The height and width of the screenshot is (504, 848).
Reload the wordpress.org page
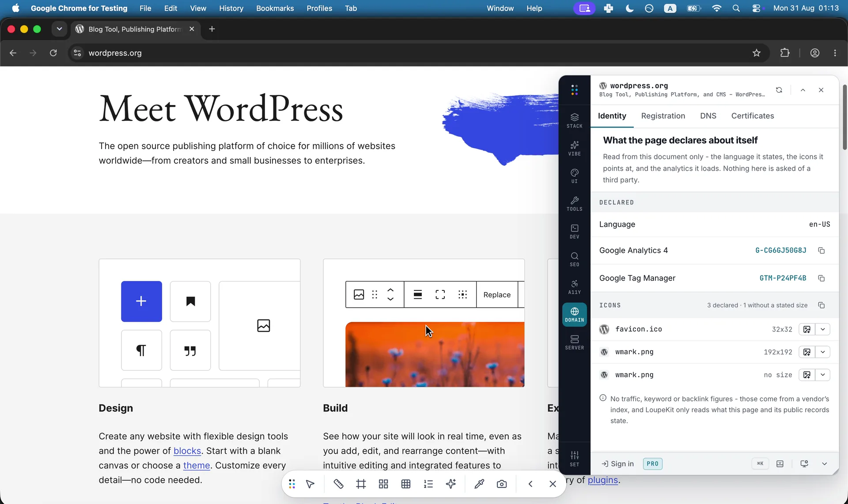53,53
